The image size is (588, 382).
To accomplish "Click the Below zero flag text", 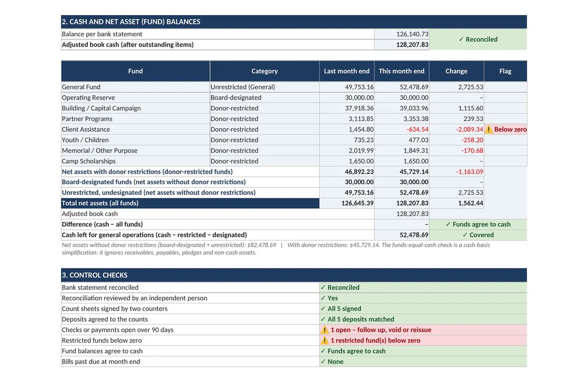I will (510, 130).
